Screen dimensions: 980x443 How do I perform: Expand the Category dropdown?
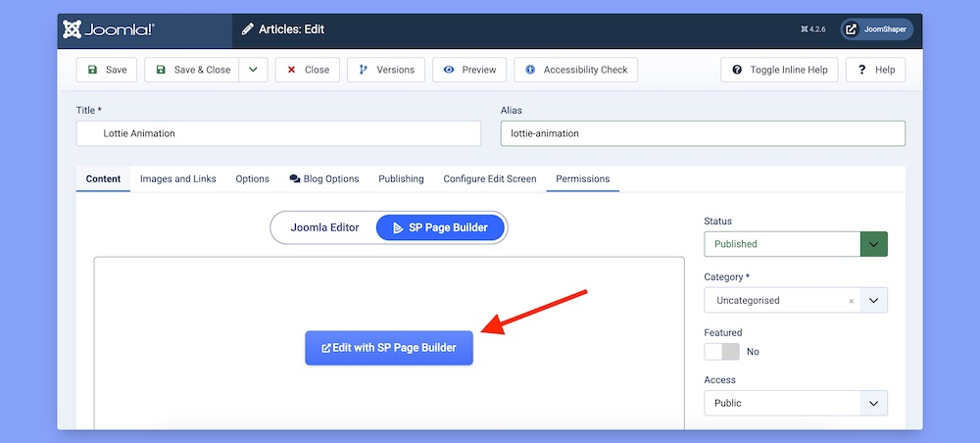point(873,300)
